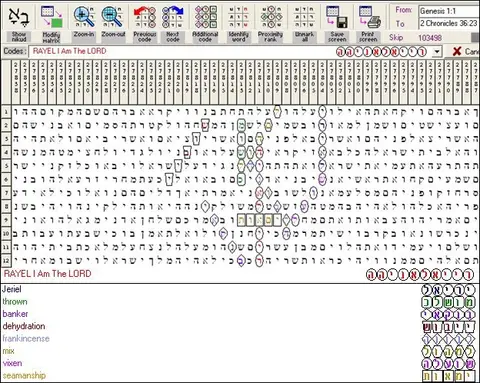Click the green Hebrew letters beside thrown
Screen dimensions: 480x383
[x=448, y=302]
